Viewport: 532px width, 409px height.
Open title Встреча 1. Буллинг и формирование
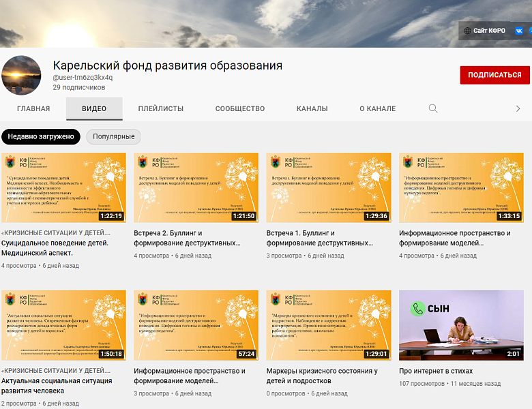click(320, 238)
